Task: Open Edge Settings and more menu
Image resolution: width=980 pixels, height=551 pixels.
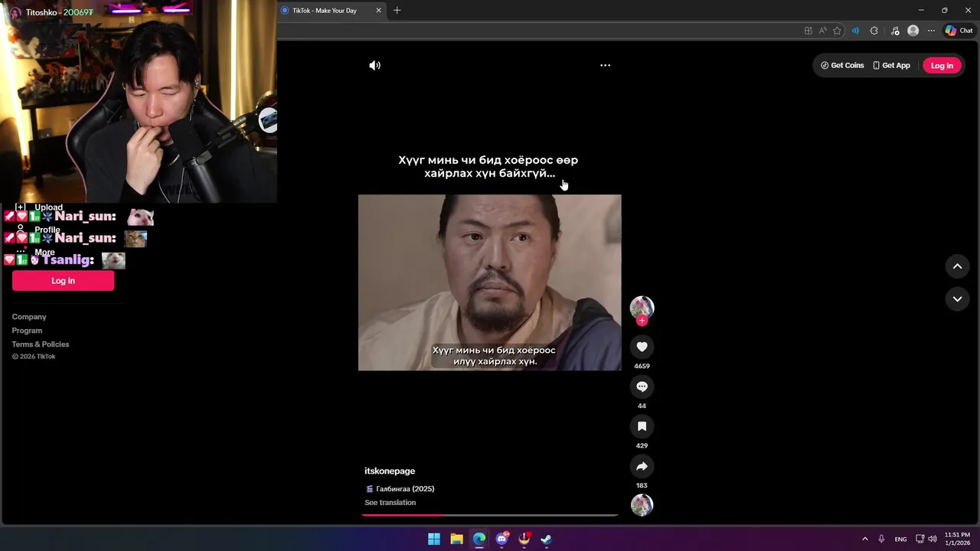Action: coord(931,31)
